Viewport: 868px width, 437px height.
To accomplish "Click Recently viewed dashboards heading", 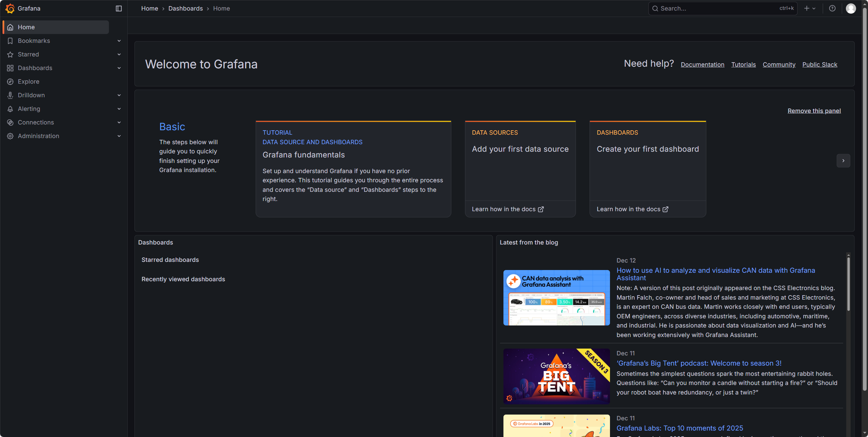I will (x=183, y=280).
